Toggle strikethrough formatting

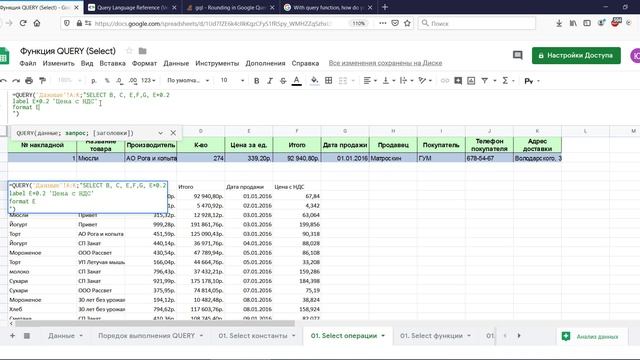pos(283,81)
